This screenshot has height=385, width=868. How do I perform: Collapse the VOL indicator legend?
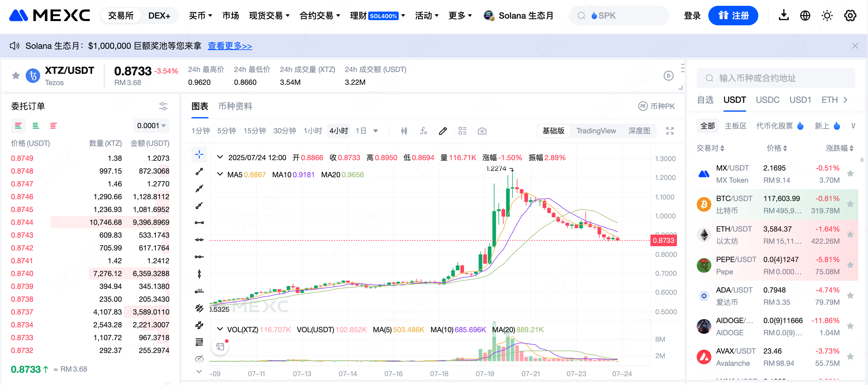tap(220, 329)
